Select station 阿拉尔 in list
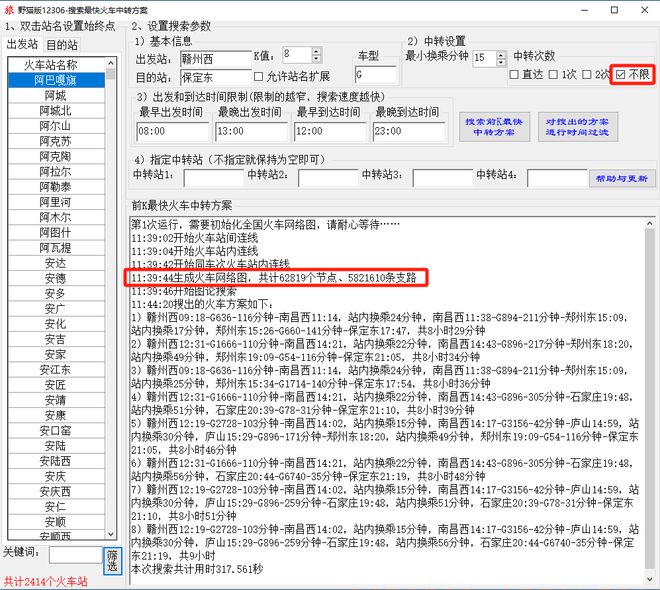This screenshot has width=660, height=590. pos(56,172)
